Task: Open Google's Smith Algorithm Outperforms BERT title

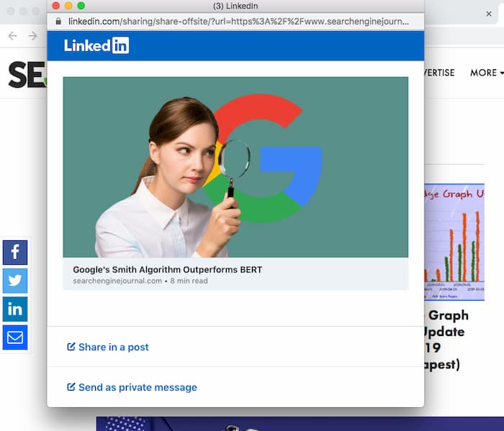Action: pyautogui.click(x=168, y=269)
